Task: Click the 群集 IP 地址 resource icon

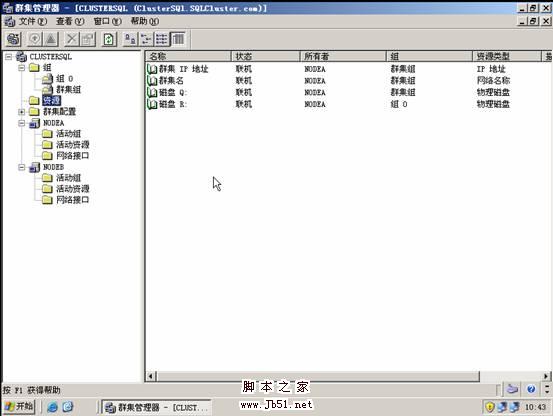Action: pyautogui.click(x=152, y=69)
